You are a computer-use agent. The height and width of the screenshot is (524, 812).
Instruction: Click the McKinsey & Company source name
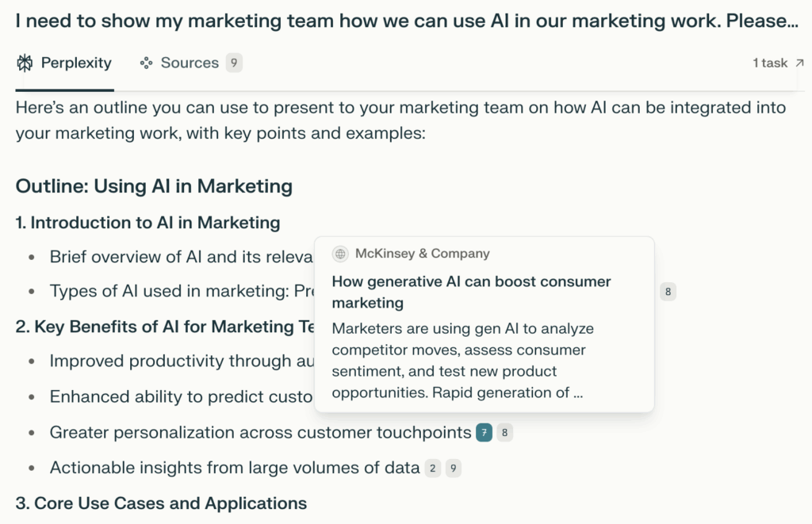click(423, 254)
